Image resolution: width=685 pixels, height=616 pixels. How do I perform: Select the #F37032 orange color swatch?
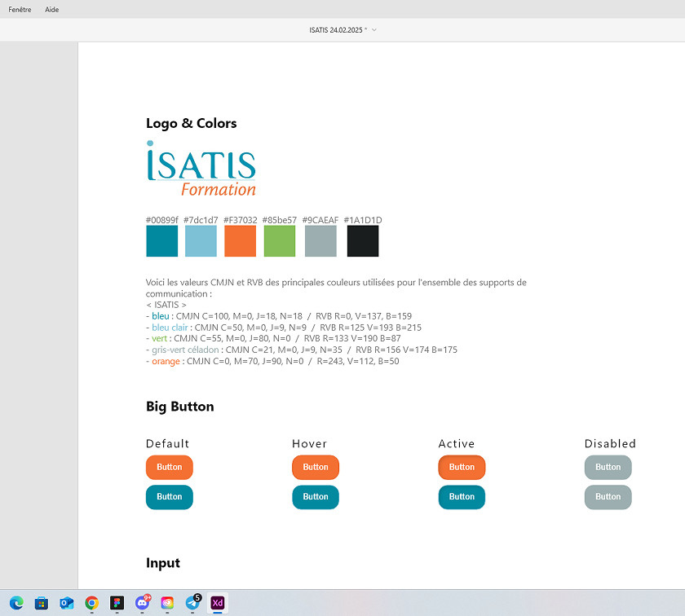pos(241,241)
